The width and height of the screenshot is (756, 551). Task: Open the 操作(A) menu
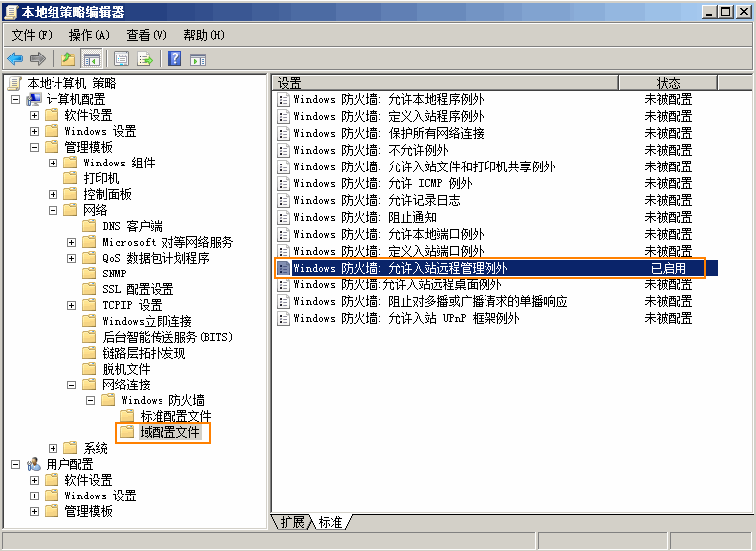pyautogui.click(x=89, y=35)
